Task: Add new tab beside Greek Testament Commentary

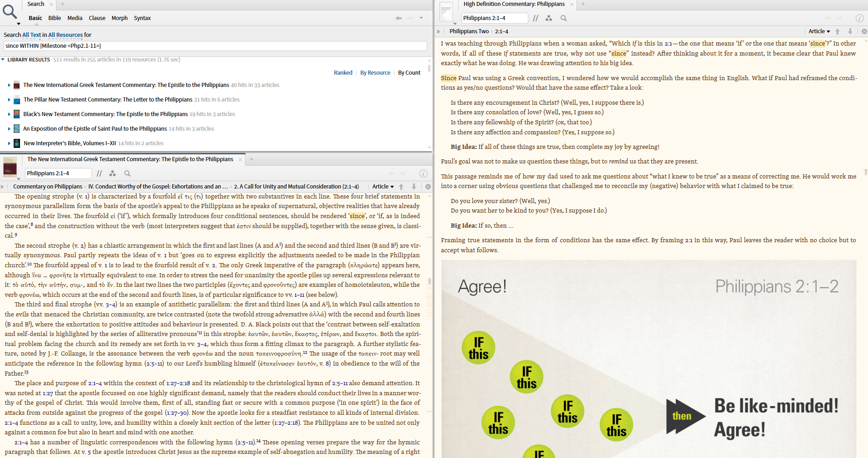Action: 251,159
